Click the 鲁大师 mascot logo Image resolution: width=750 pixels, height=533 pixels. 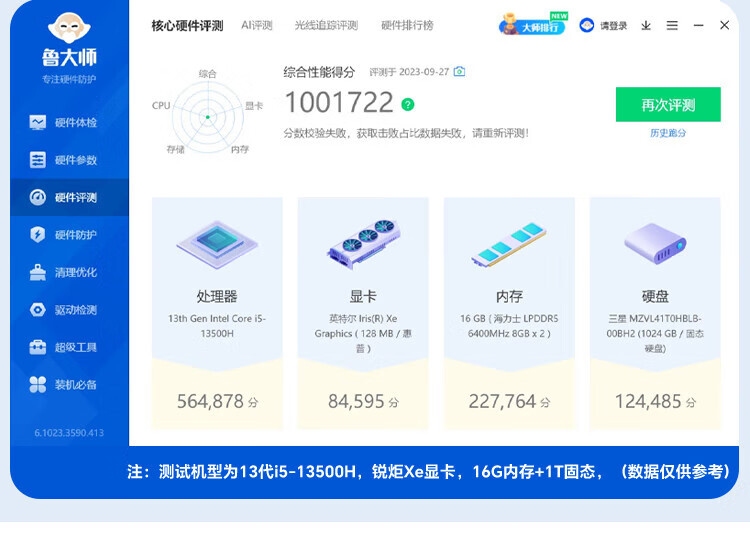[69, 28]
